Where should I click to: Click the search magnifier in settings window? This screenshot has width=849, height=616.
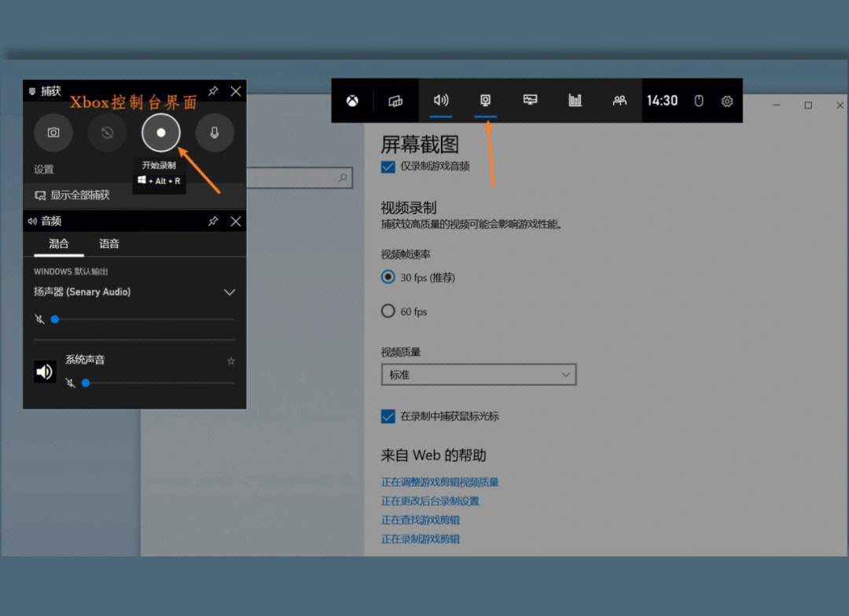(x=342, y=178)
